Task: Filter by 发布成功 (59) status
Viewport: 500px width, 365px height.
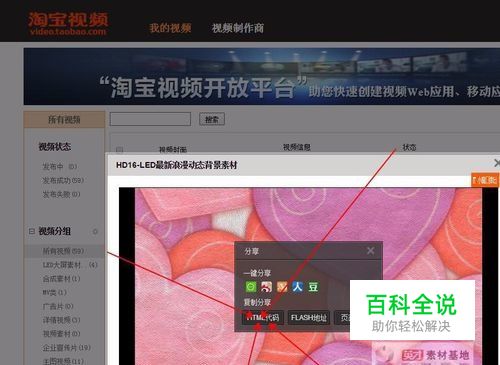Action: coord(63,180)
